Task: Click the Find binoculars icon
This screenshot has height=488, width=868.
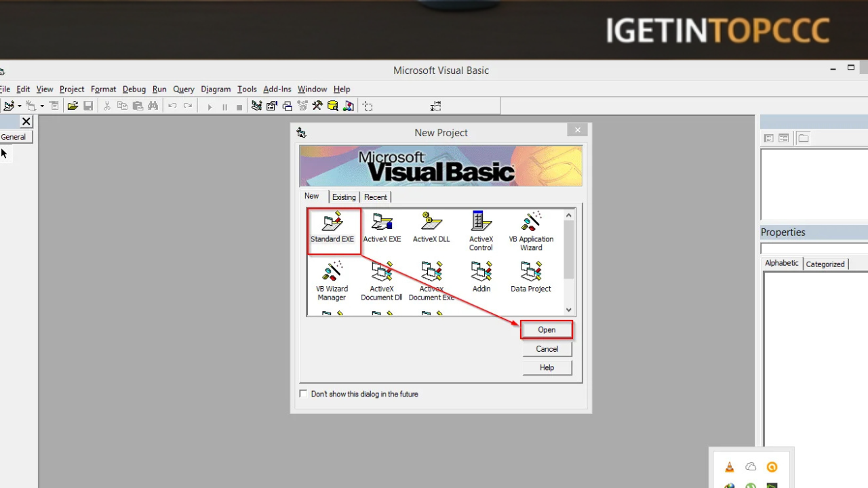Action: point(153,106)
